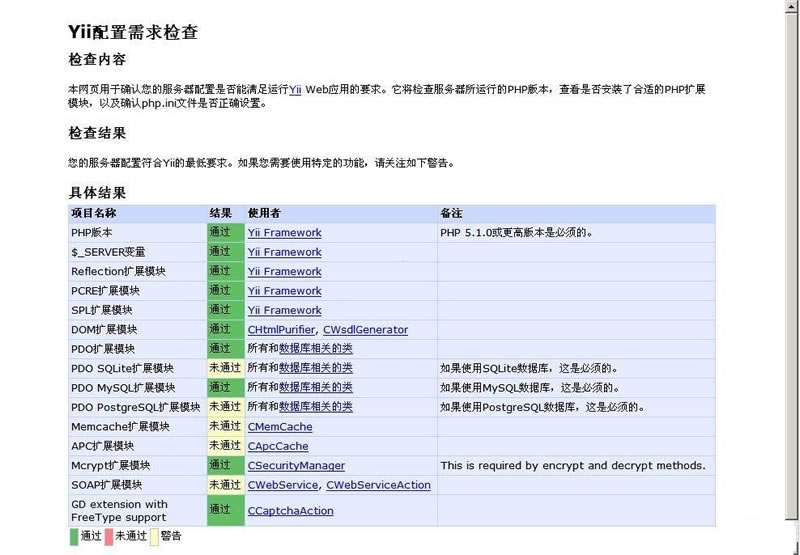The width and height of the screenshot is (800, 555).
Task: Click the 项目名称 column header
Action: [137, 213]
